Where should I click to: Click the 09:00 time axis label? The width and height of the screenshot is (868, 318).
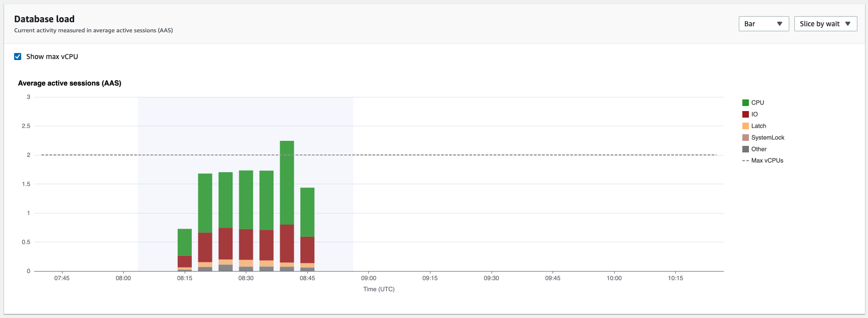coord(368,278)
